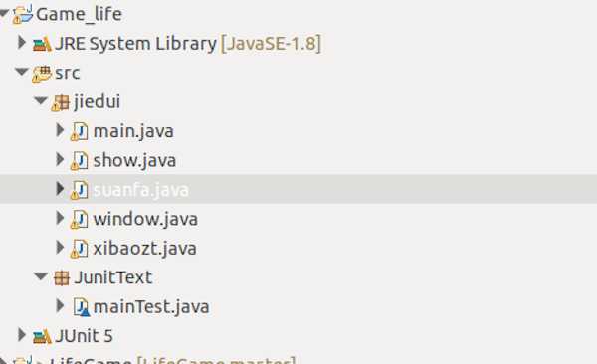The image size is (597, 364).
Task: Click the mainTest.java test file icon
Action: 81,307
